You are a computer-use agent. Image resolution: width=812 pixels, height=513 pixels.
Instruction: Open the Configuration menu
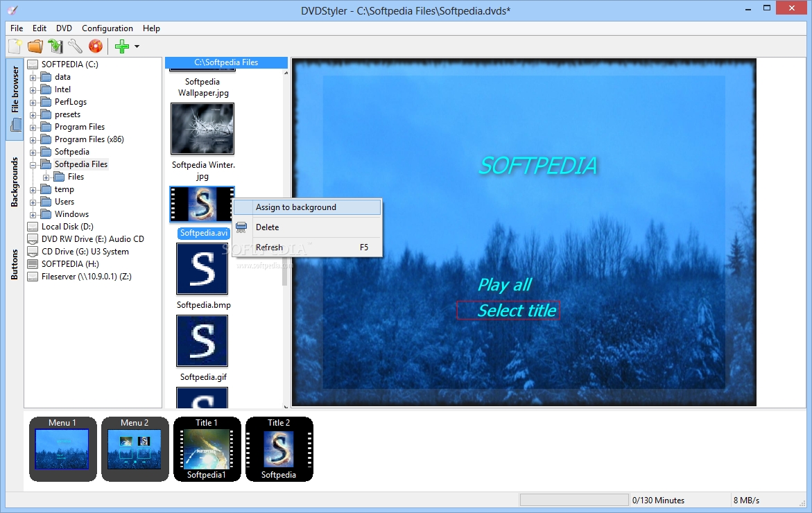point(107,28)
